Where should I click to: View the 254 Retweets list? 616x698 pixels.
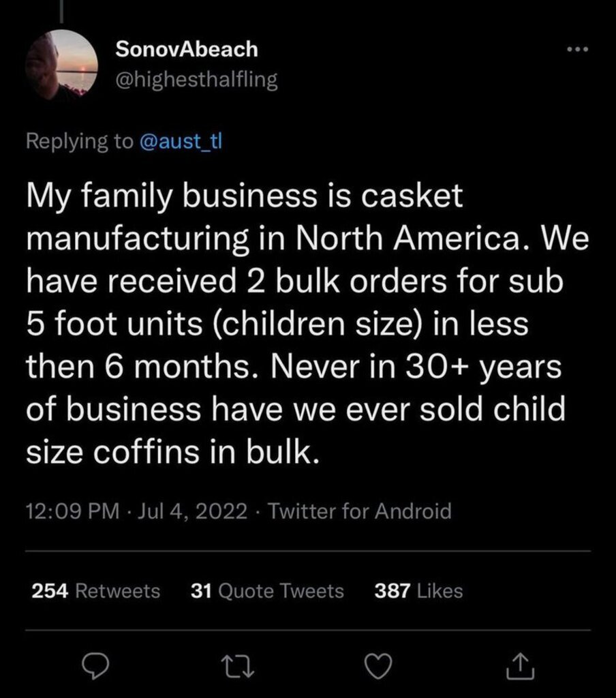click(x=96, y=591)
